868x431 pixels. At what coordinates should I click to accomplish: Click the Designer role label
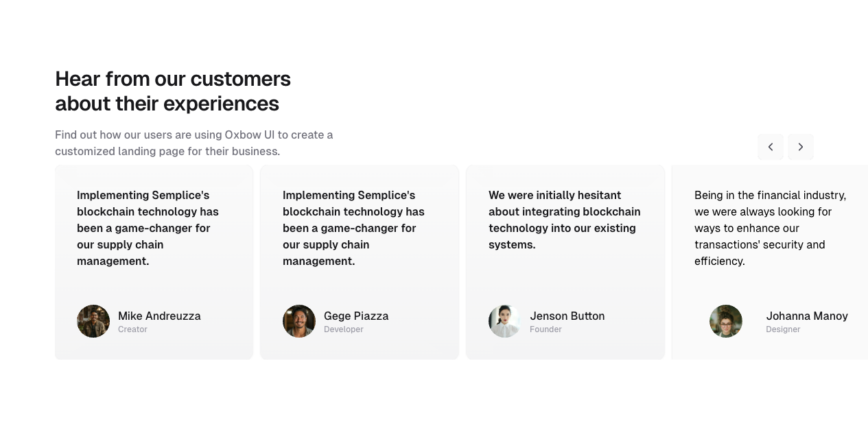pos(783,329)
